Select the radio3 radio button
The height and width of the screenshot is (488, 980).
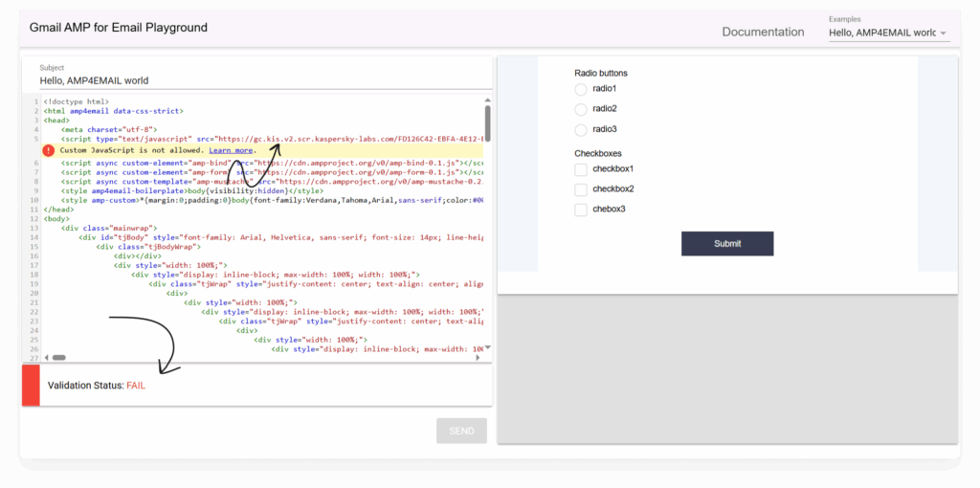pos(580,129)
